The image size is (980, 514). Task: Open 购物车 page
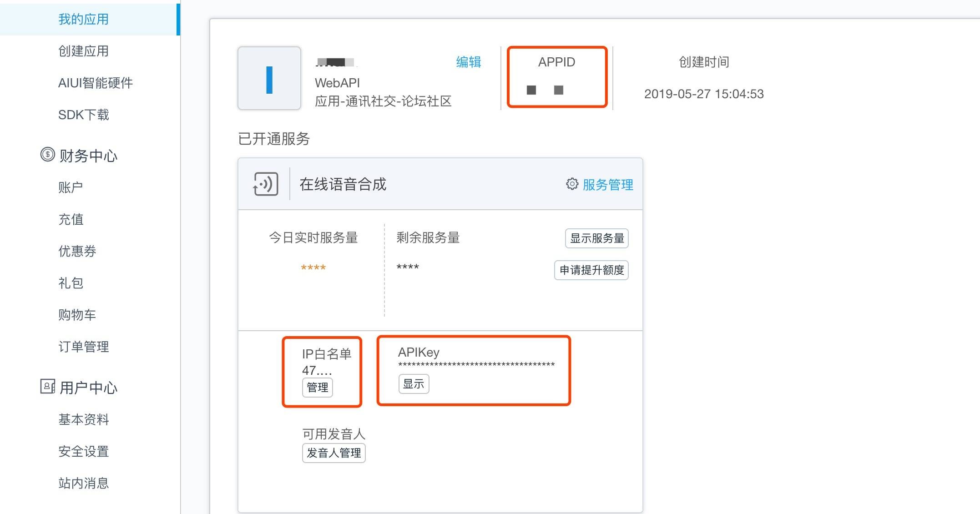pos(77,315)
